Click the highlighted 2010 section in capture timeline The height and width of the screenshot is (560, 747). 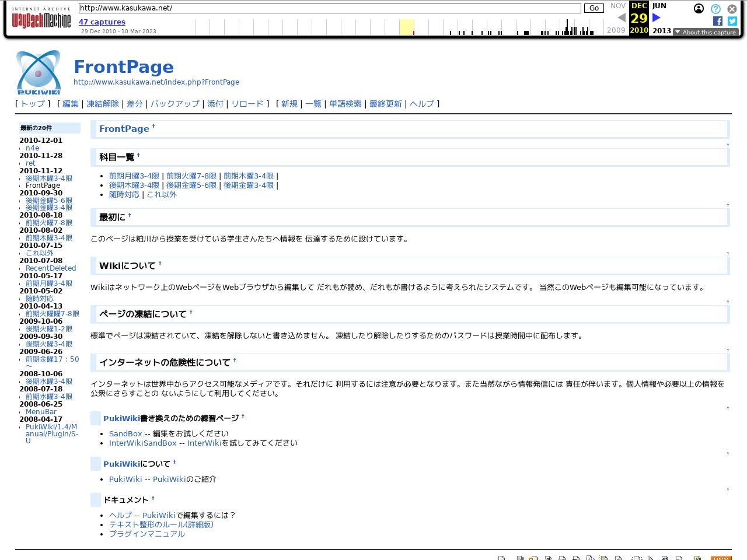[406, 27]
